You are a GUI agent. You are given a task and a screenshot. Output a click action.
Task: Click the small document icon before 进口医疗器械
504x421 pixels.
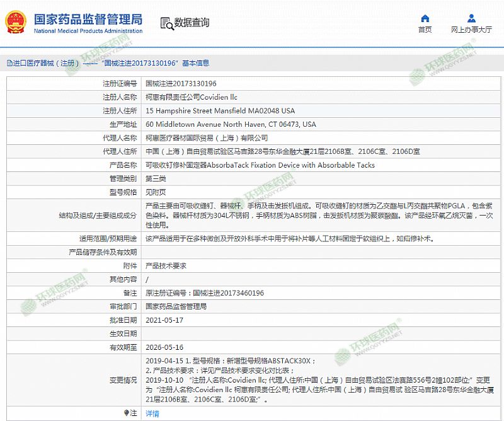(x=9, y=63)
